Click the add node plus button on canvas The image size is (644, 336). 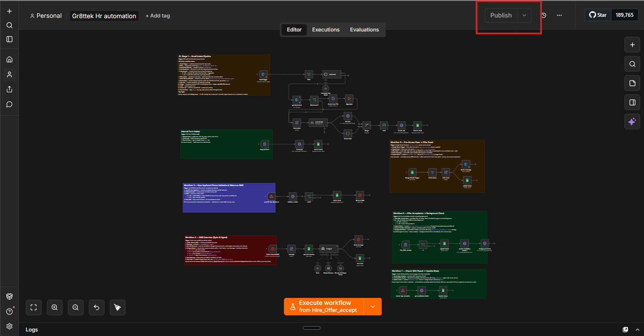[632, 45]
